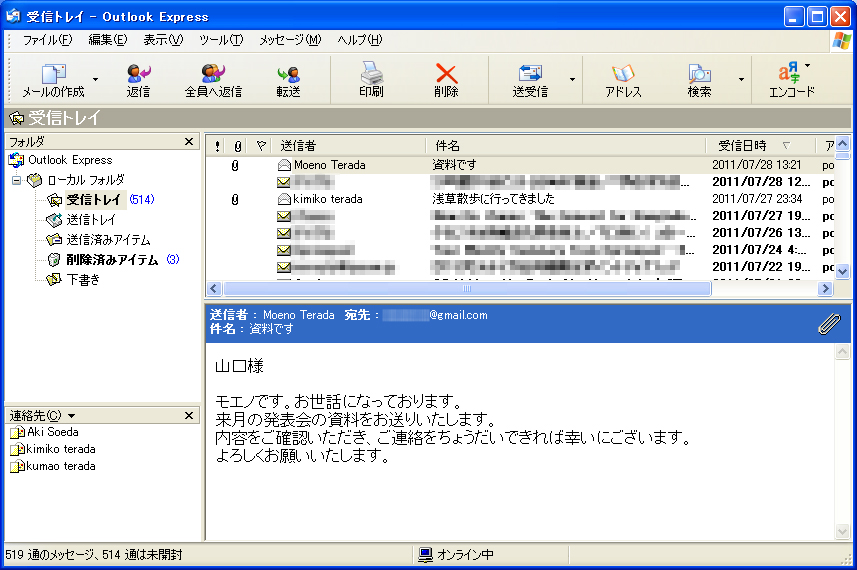This screenshot has width=857, height=570.
Task: Close the 連絡先 contacts pane
Action: (189, 415)
